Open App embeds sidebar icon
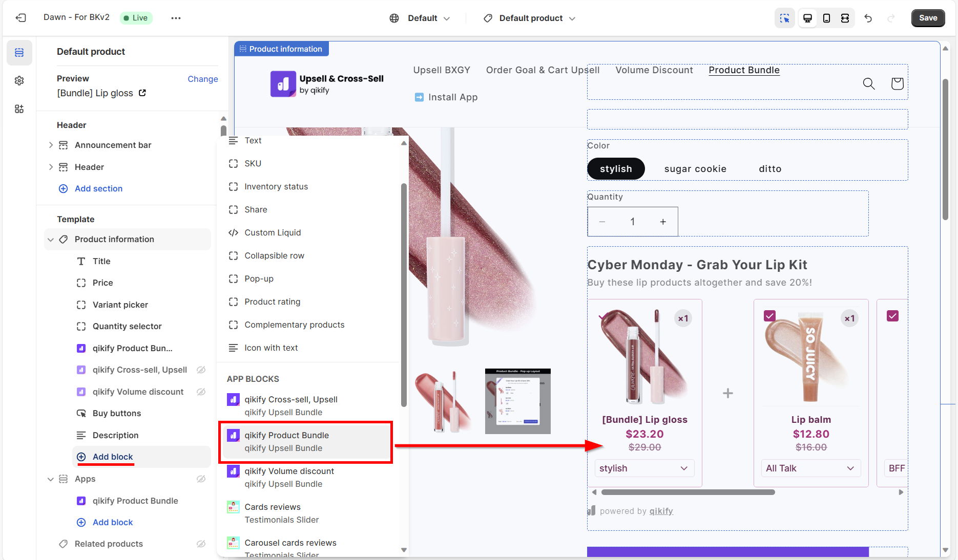The height and width of the screenshot is (560, 958). coord(19,109)
